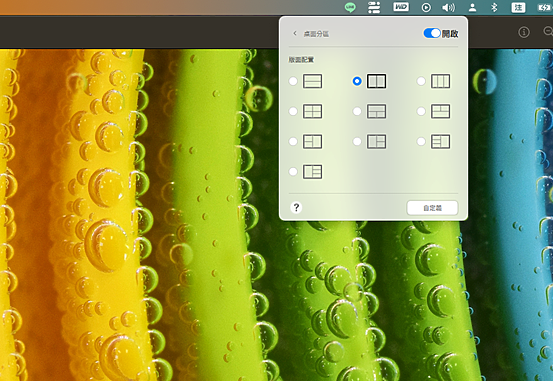Click the info circle icon in dark toolbar
Image resolution: width=553 pixels, height=381 pixels.
(x=524, y=32)
